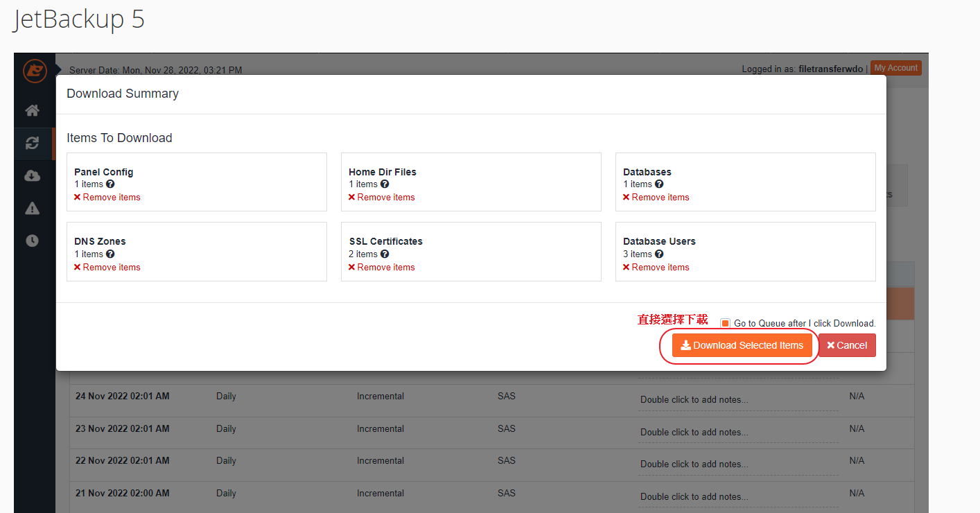Click help icon beside Home Dir Files items
980x513 pixels.
(385, 184)
